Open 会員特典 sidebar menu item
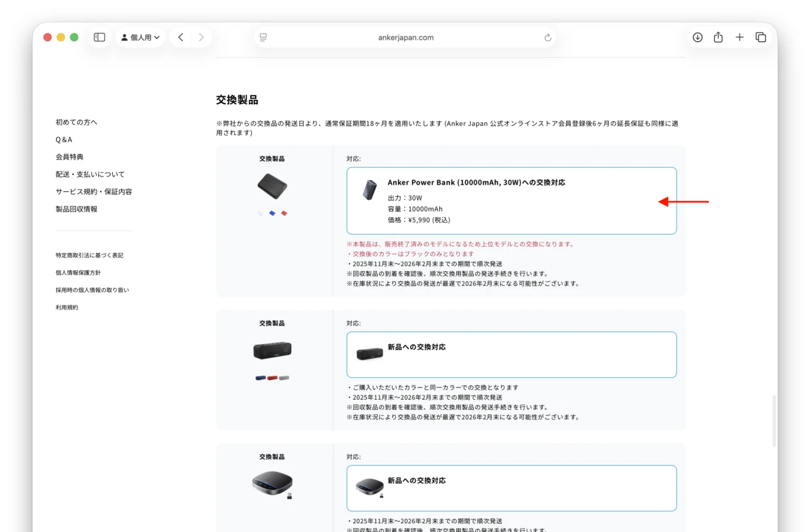The height and width of the screenshot is (532, 810). click(70, 157)
